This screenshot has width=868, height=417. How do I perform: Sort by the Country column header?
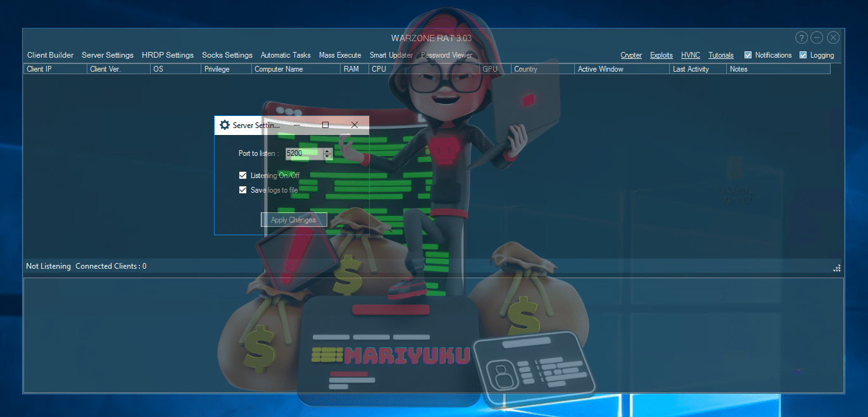(x=525, y=69)
